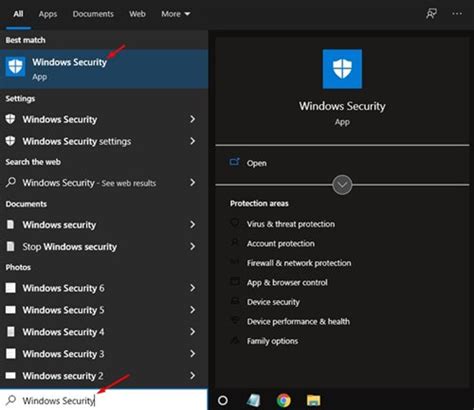The image size is (474, 410).
Task: Click shield icon beside Windows Security settings
Action: (x=10, y=141)
